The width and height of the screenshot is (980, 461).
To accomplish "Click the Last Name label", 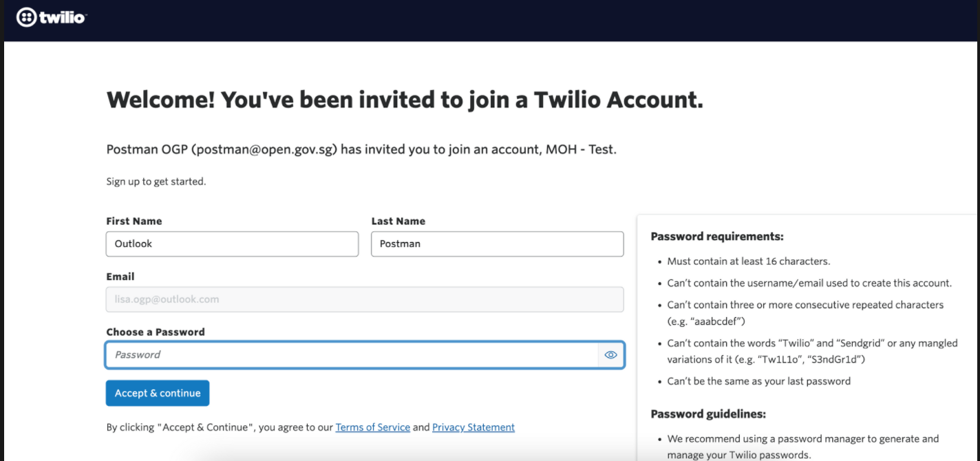I will tap(398, 221).
